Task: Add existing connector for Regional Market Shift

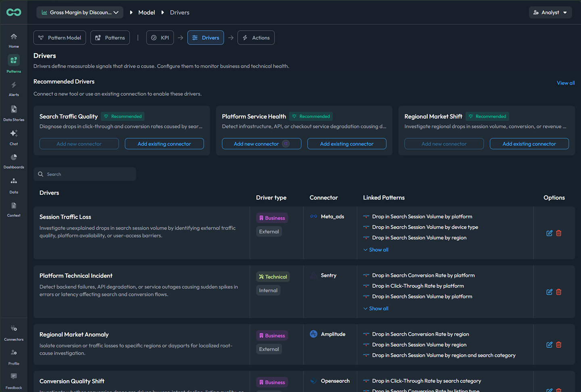Action: 529,144
